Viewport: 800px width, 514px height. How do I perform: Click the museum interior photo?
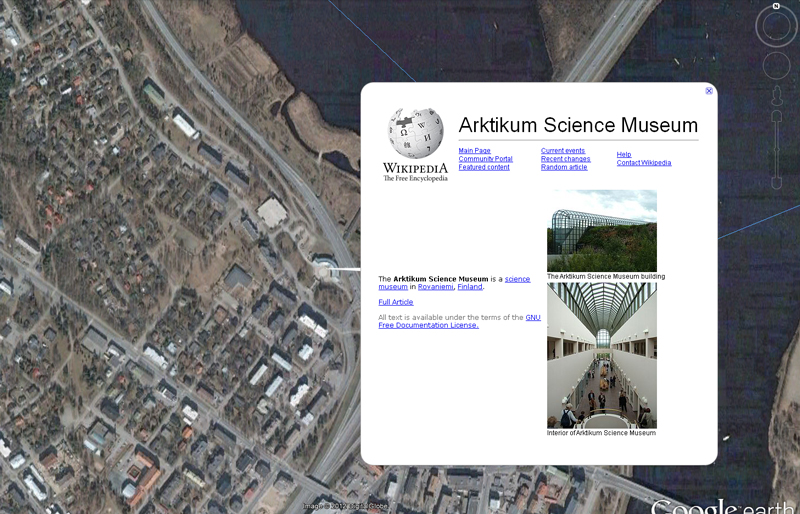click(601, 355)
